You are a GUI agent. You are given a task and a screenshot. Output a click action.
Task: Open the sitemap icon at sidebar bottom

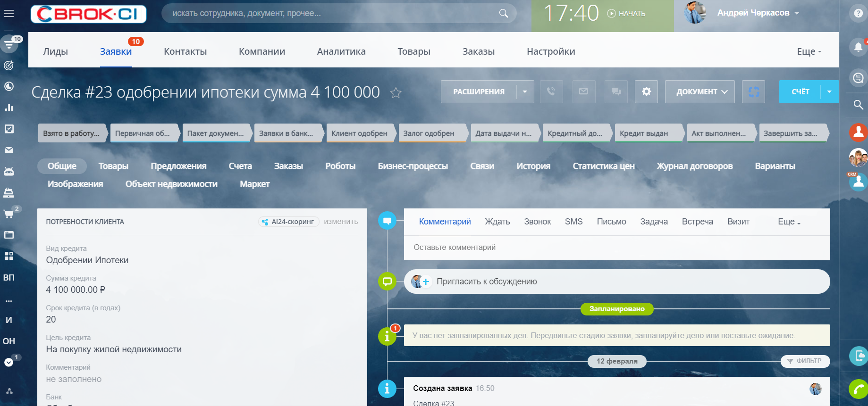[x=9, y=391]
